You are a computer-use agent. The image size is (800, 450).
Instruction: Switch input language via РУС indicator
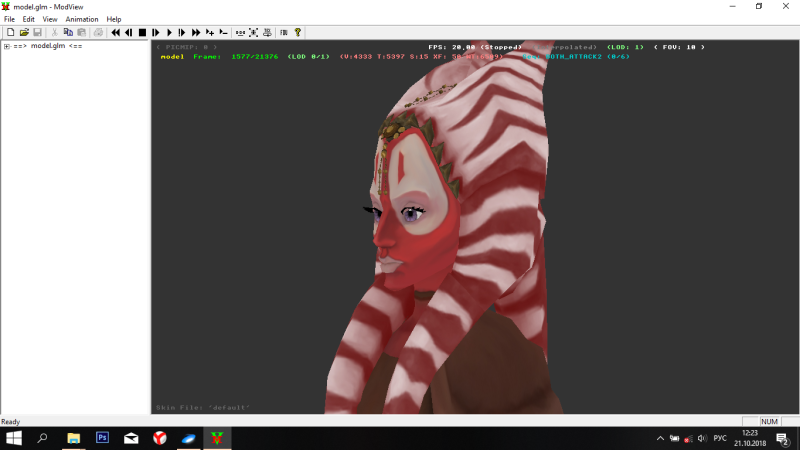[x=720, y=438]
